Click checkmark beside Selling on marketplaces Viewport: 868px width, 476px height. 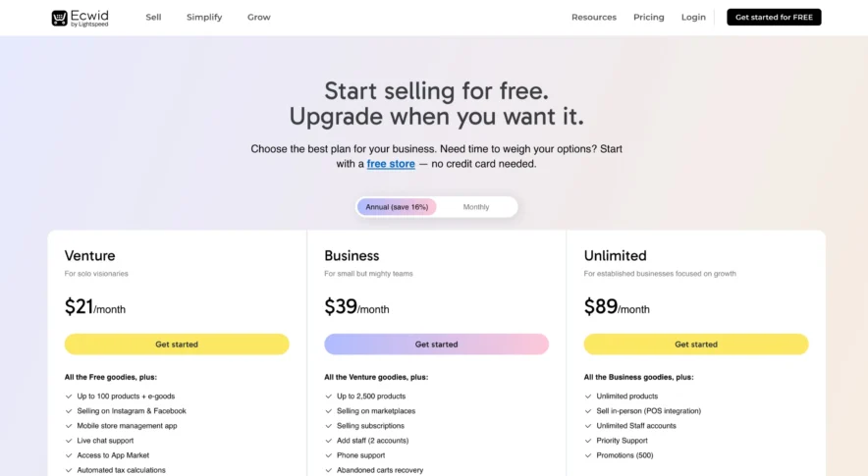[328, 411]
